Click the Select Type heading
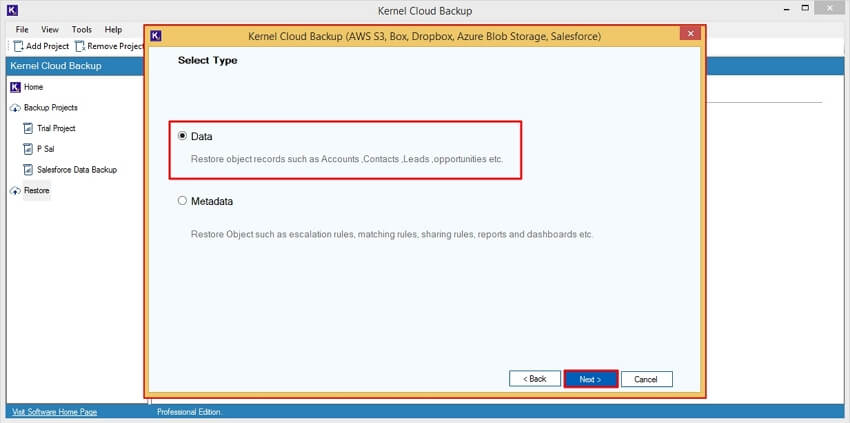 pos(208,60)
